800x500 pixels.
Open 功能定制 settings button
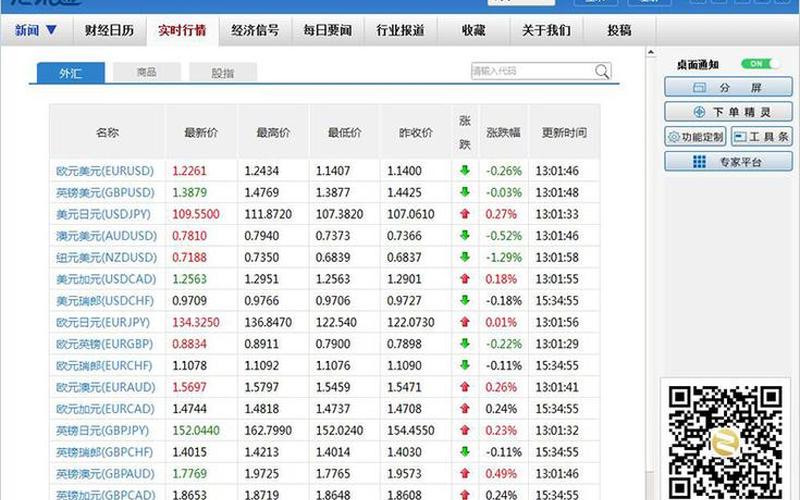point(695,137)
